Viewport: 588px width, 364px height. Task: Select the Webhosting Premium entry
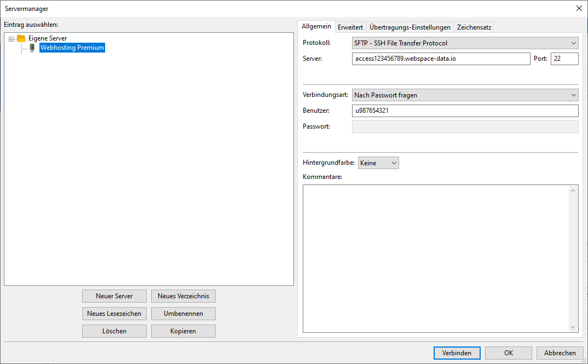click(x=72, y=48)
